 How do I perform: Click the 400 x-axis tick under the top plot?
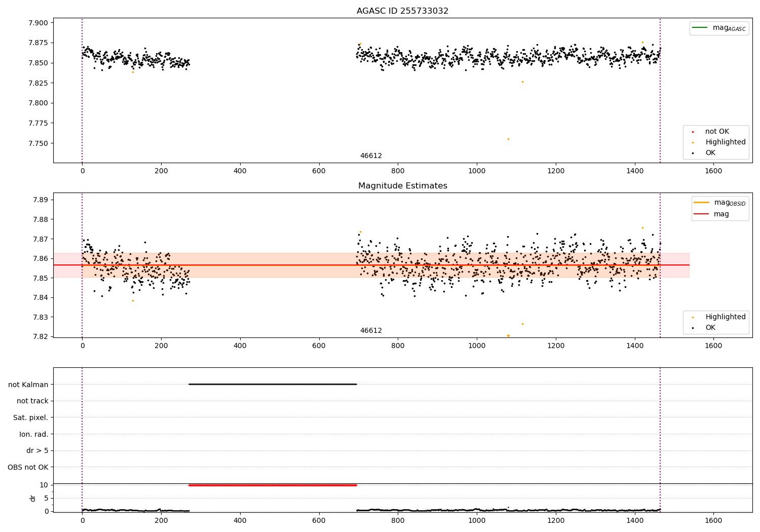[x=240, y=171]
